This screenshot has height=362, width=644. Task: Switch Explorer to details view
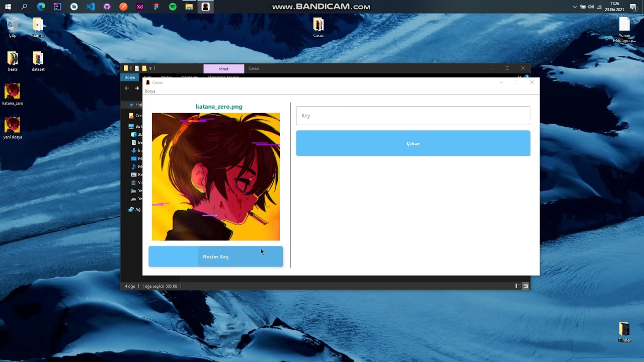click(517, 286)
